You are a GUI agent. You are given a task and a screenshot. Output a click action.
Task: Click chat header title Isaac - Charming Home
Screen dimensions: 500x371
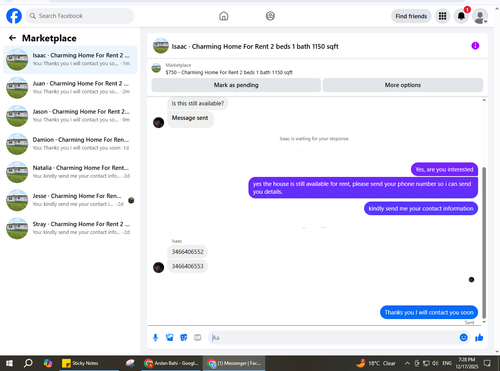pos(255,46)
